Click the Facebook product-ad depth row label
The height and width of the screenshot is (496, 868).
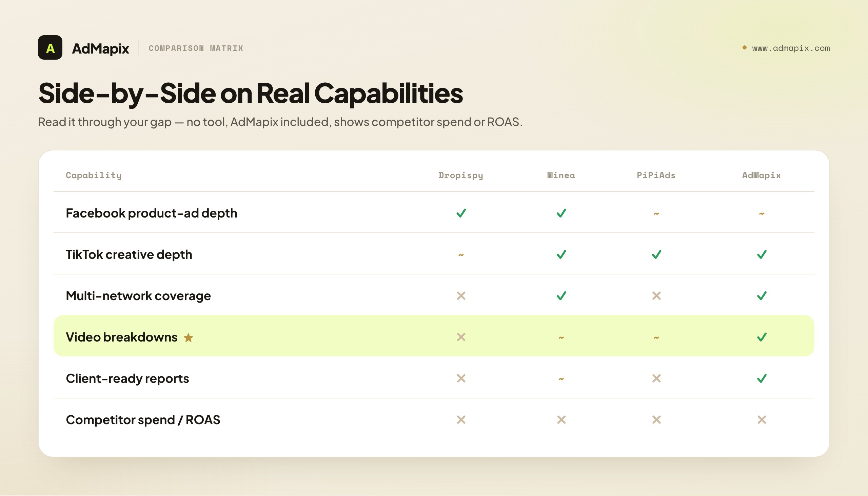(151, 213)
